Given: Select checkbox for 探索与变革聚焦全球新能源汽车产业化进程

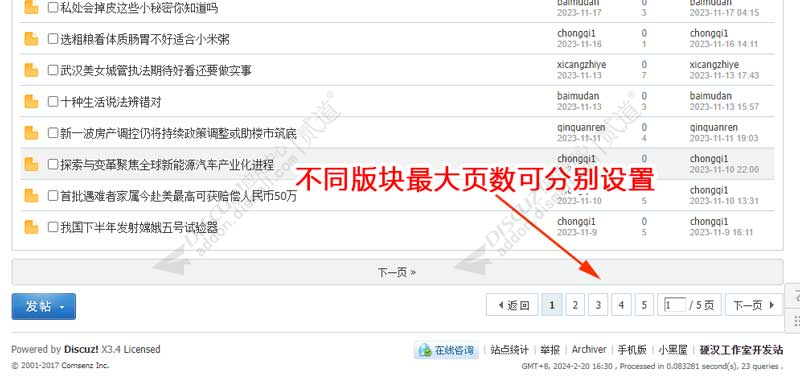Looking at the screenshot, I should tap(53, 164).
